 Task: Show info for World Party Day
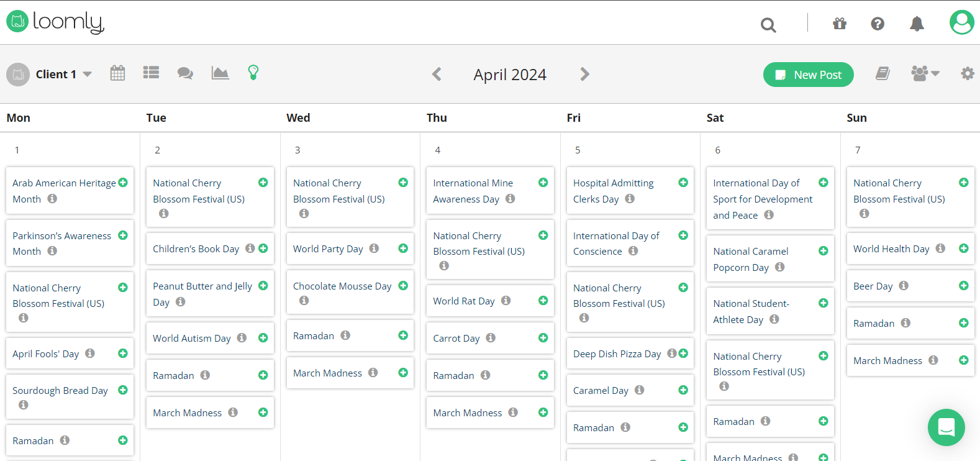tap(374, 249)
